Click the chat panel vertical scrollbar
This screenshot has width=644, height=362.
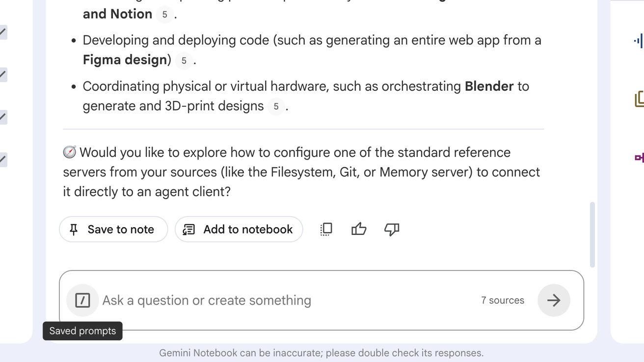592,234
